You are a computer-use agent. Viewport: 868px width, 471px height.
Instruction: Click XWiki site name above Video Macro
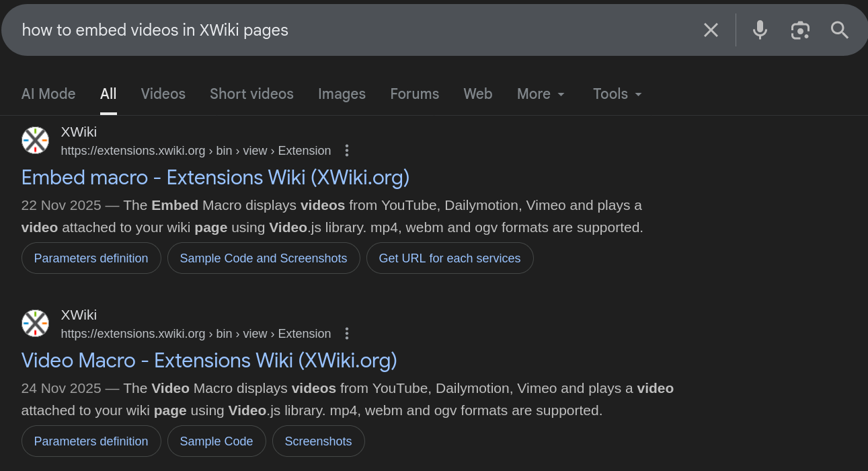pyautogui.click(x=79, y=315)
